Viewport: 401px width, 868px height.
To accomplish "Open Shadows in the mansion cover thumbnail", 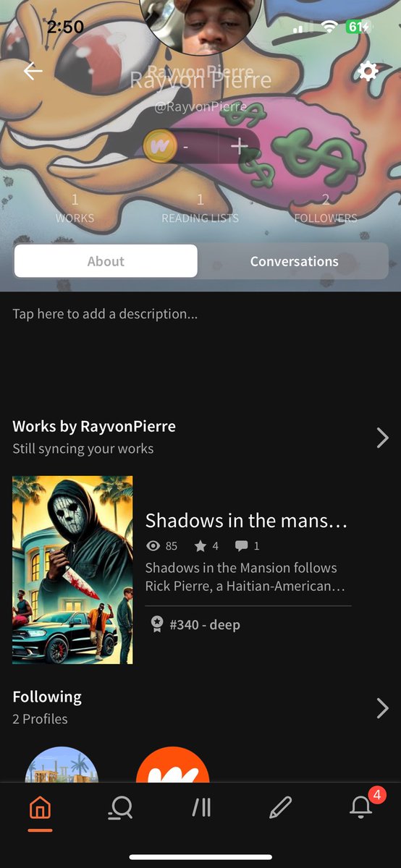I will coord(72,570).
